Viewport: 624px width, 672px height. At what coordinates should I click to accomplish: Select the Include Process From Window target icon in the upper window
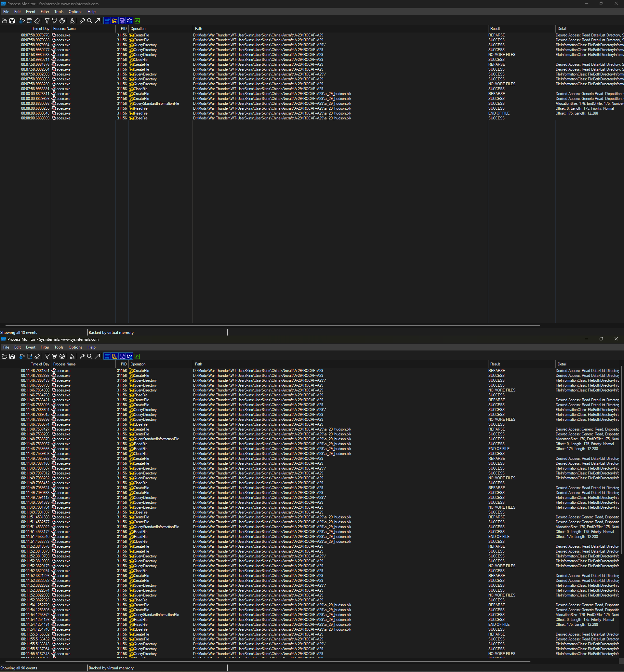pos(62,21)
